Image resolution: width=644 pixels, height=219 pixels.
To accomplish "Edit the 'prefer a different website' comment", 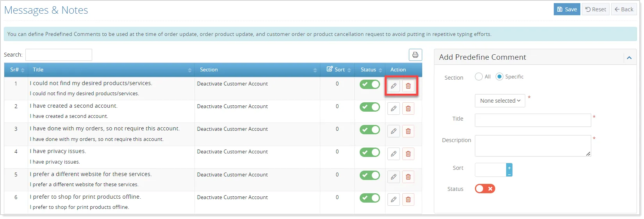I will [394, 177].
